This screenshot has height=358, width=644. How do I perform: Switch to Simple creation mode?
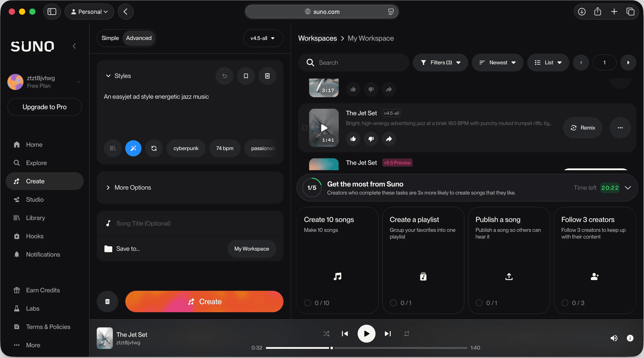point(110,38)
